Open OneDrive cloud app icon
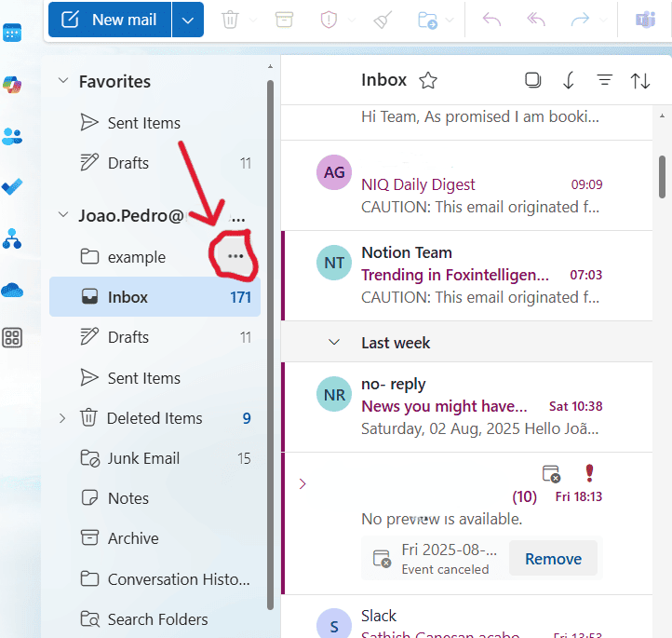672x638 pixels. (12, 291)
